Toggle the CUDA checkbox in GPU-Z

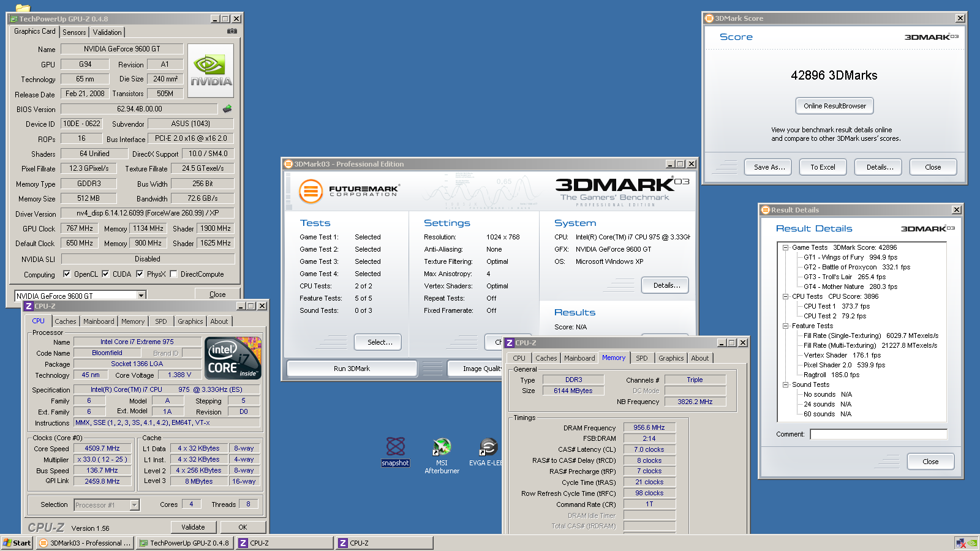click(x=105, y=274)
